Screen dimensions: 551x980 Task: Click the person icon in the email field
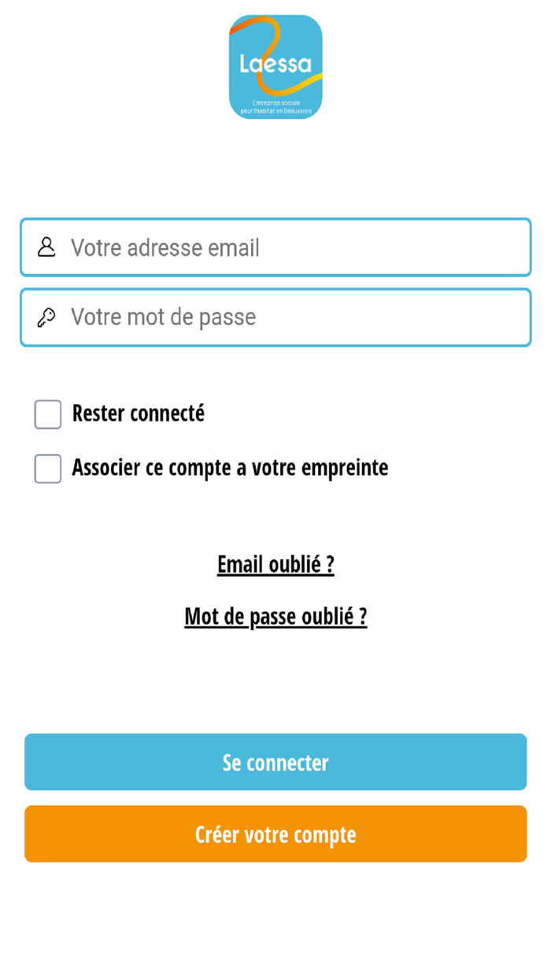click(x=47, y=247)
